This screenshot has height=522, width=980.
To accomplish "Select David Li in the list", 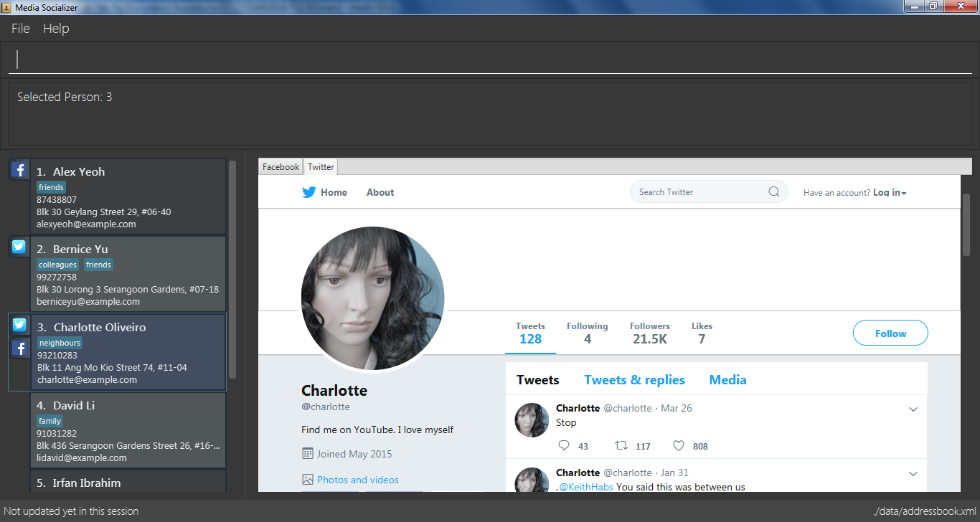I will (128, 430).
